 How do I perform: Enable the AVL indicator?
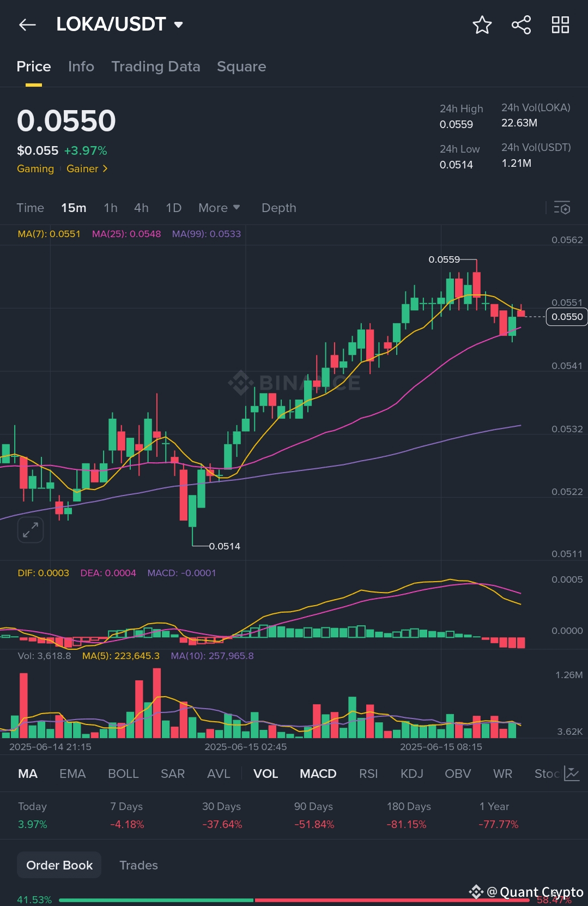click(x=219, y=774)
